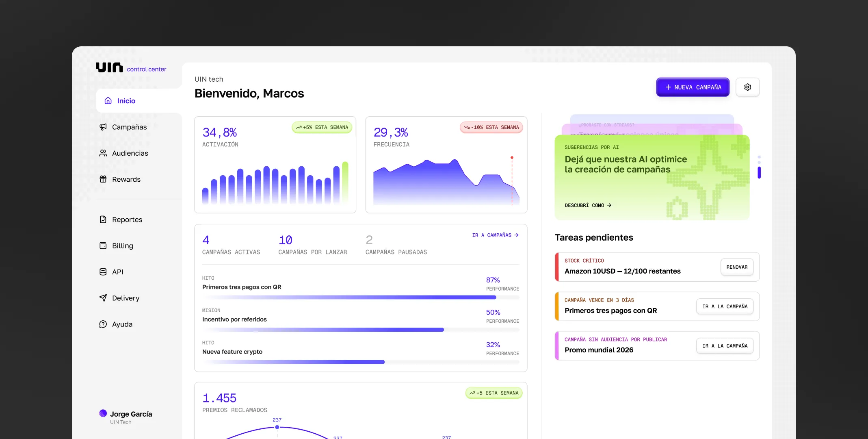The width and height of the screenshot is (868, 439).
Task: Click Bienvenido, Marcos heading
Action: point(249,93)
